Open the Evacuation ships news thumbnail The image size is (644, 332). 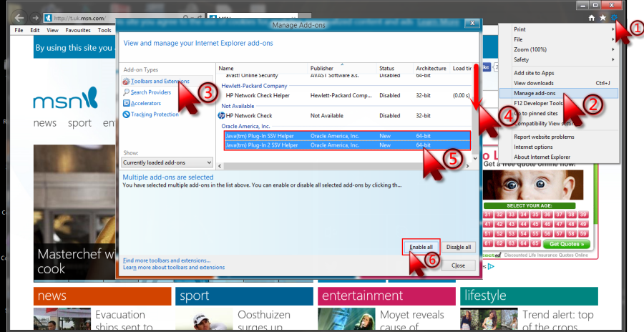(62, 320)
